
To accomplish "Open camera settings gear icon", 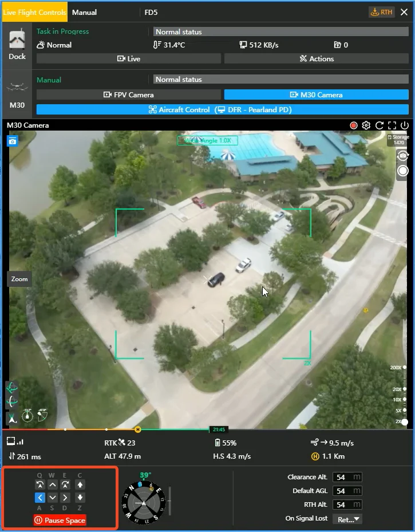I will (x=366, y=125).
